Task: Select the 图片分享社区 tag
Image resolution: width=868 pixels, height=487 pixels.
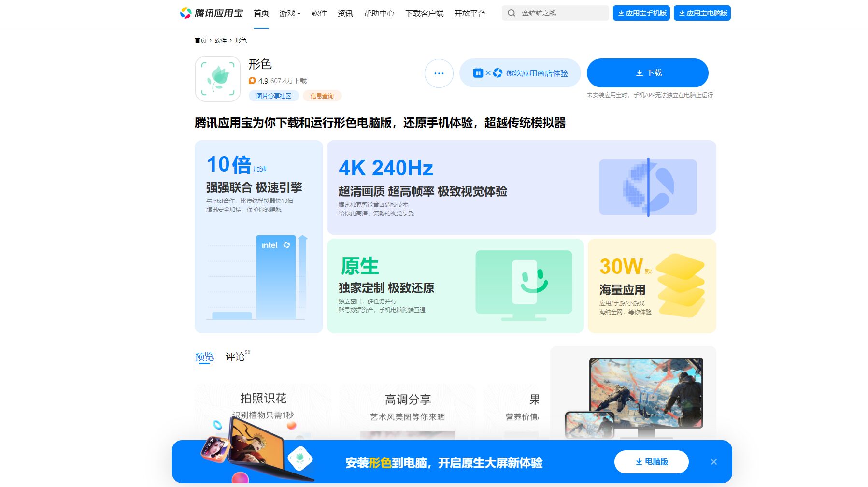Action: coord(274,96)
